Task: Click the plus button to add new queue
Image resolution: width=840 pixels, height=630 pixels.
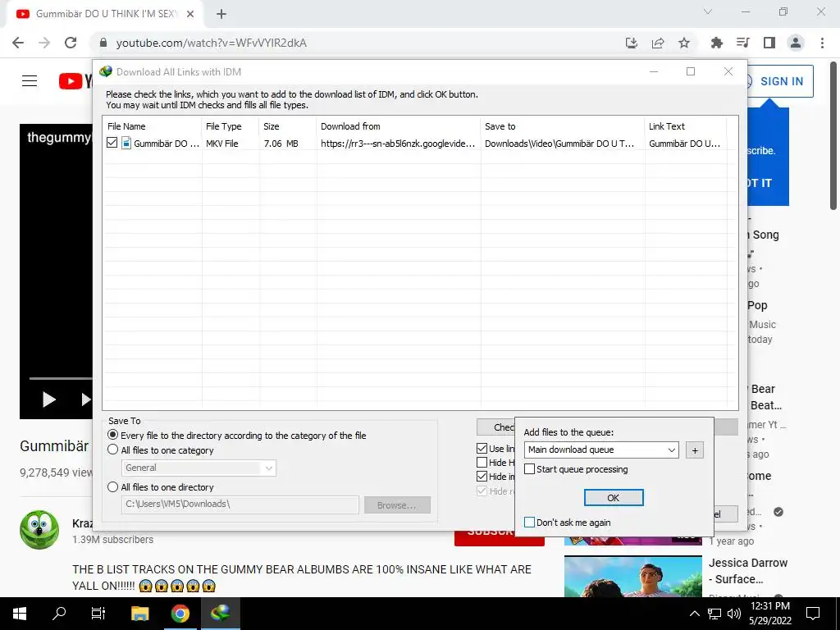Action: pyautogui.click(x=695, y=450)
